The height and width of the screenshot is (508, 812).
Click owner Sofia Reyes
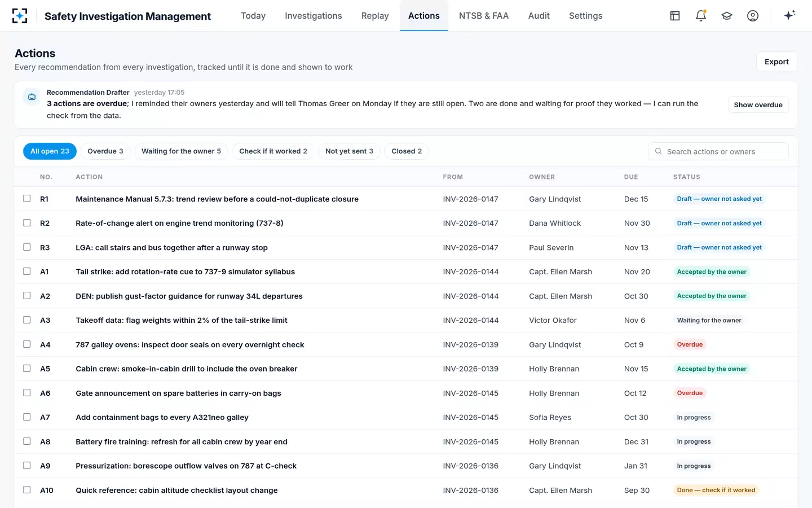550,417
